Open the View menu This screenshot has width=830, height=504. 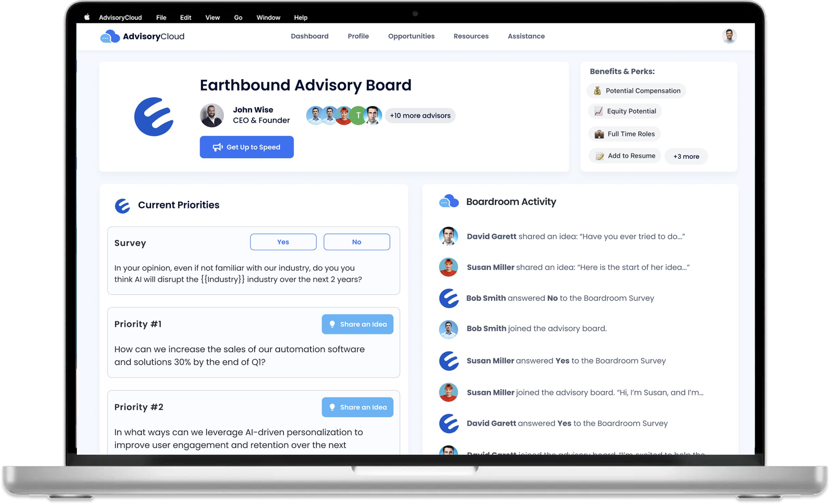212,17
